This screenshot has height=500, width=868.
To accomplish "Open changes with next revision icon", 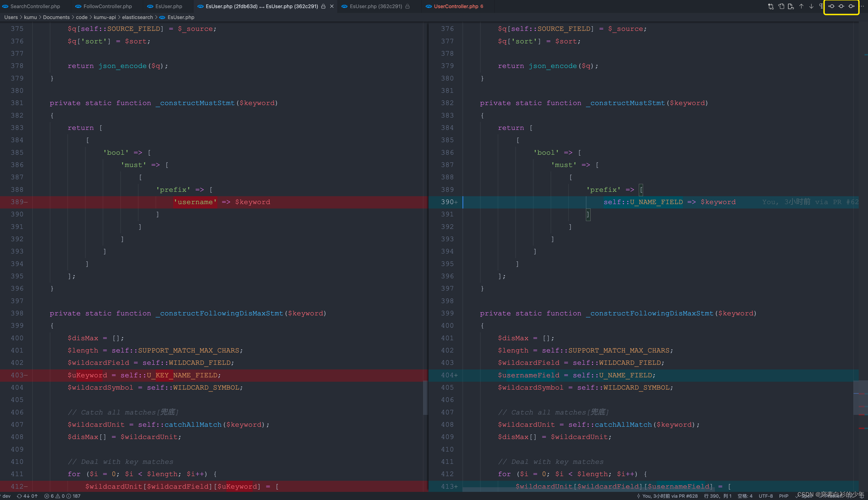I will pyautogui.click(x=851, y=6).
